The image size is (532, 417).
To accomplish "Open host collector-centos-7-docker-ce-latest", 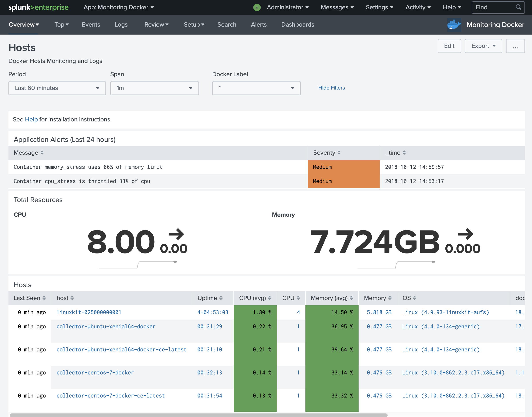I will pos(111,396).
